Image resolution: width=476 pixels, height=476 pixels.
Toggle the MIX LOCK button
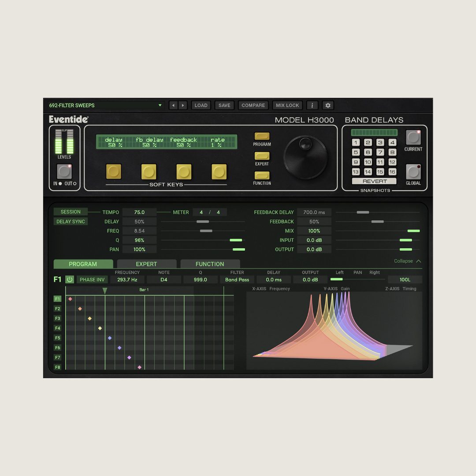point(287,105)
